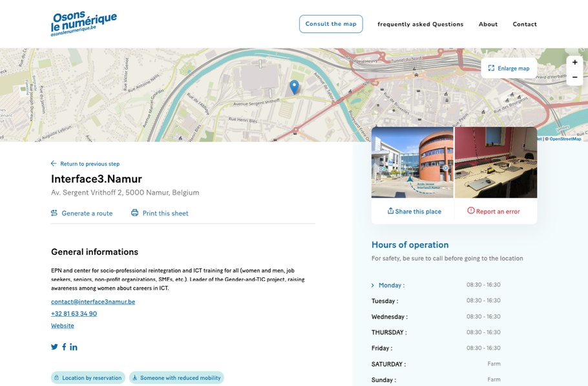This screenshot has height=386, width=588.
Task: Zoom out the map with minus
Action: pyautogui.click(x=574, y=78)
